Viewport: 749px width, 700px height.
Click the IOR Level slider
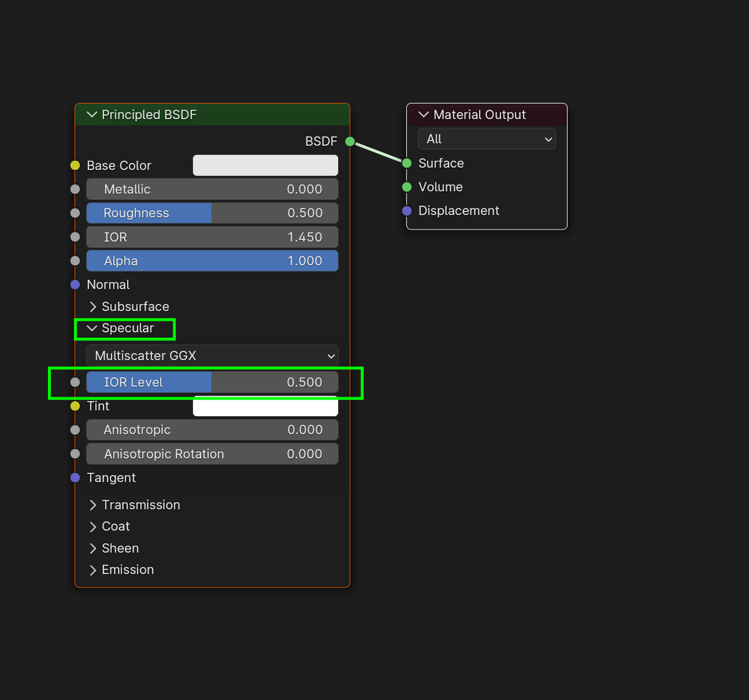click(x=212, y=382)
